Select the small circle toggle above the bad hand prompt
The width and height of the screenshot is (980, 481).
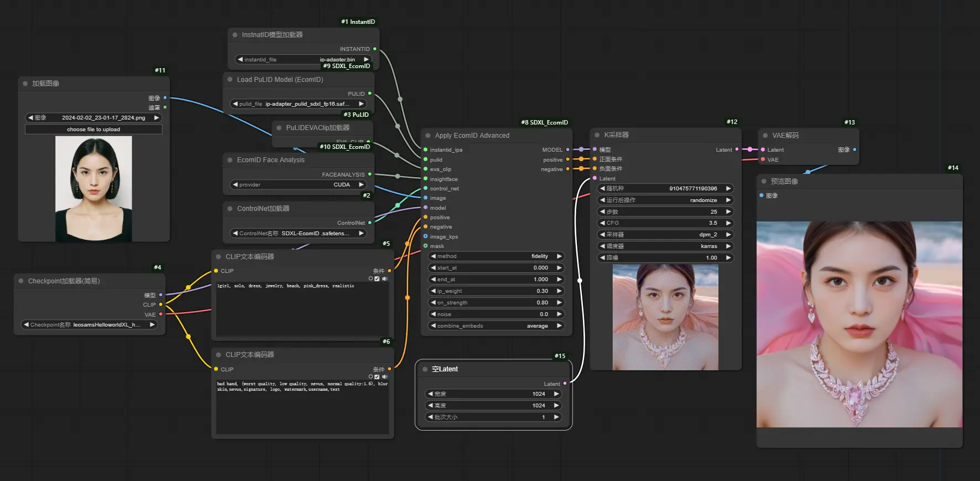coord(371,377)
